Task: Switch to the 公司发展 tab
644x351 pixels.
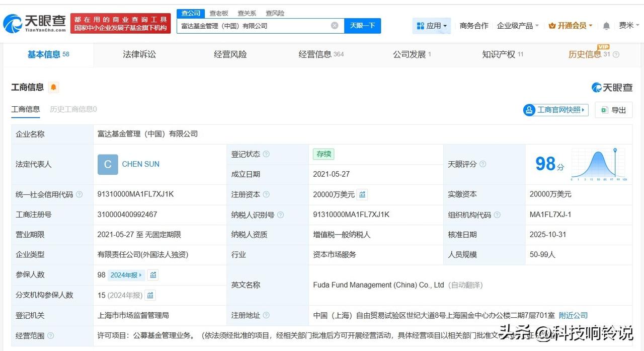Action: [x=412, y=54]
